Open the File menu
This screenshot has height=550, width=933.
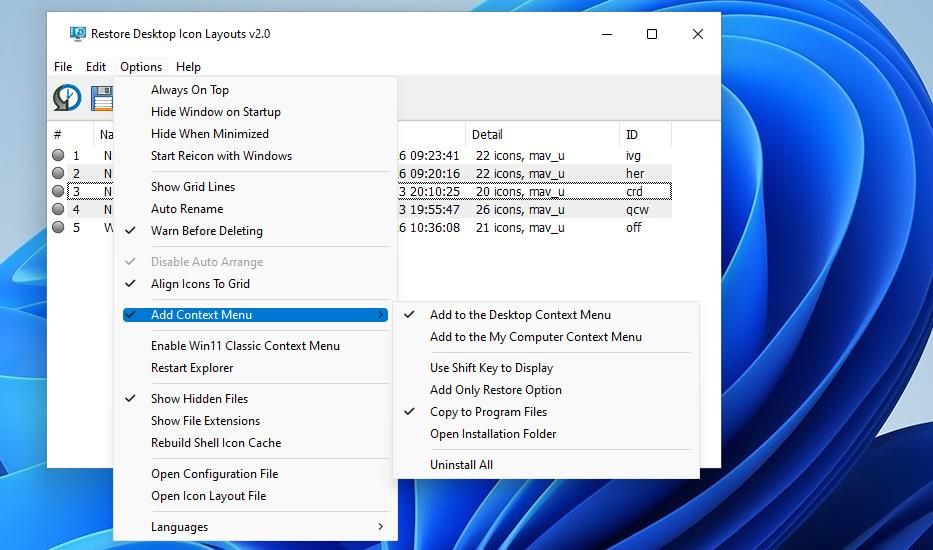[63, 67]
